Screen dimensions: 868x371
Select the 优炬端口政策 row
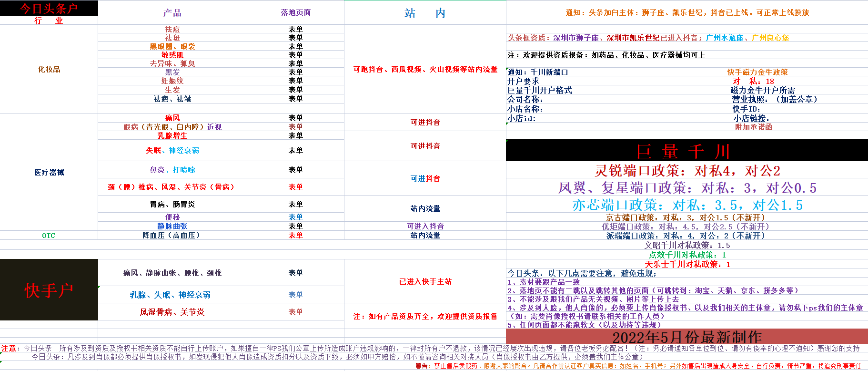(687, 227)
